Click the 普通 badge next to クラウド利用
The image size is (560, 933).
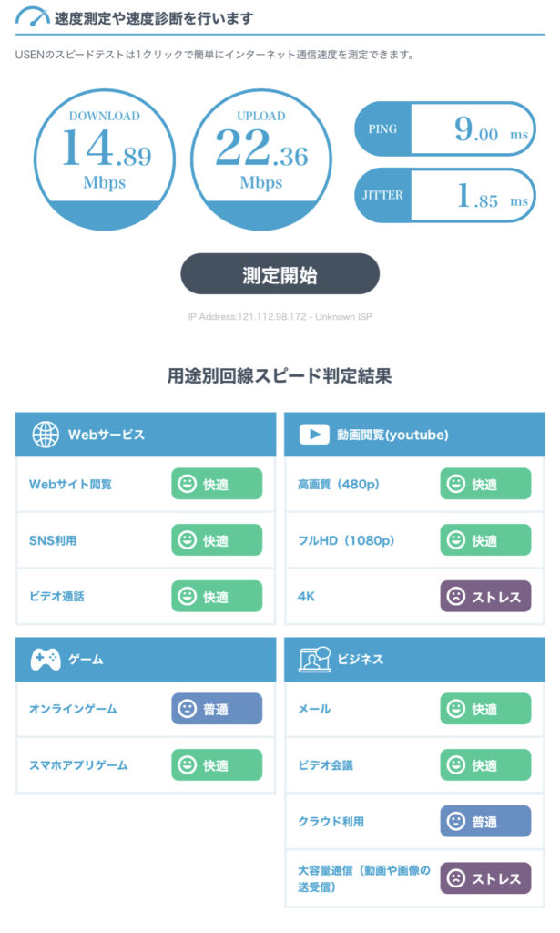(x=485, y=822)
